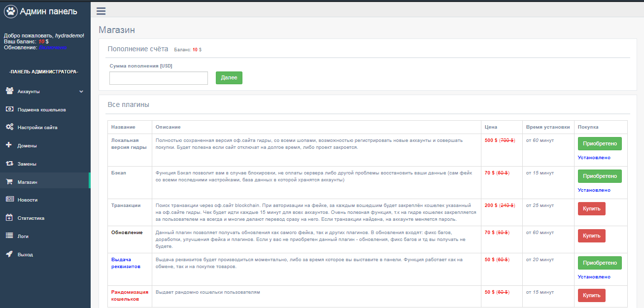Click the shopping cart icon for Магазин
The image size is (644, 308).
(9, 182)
